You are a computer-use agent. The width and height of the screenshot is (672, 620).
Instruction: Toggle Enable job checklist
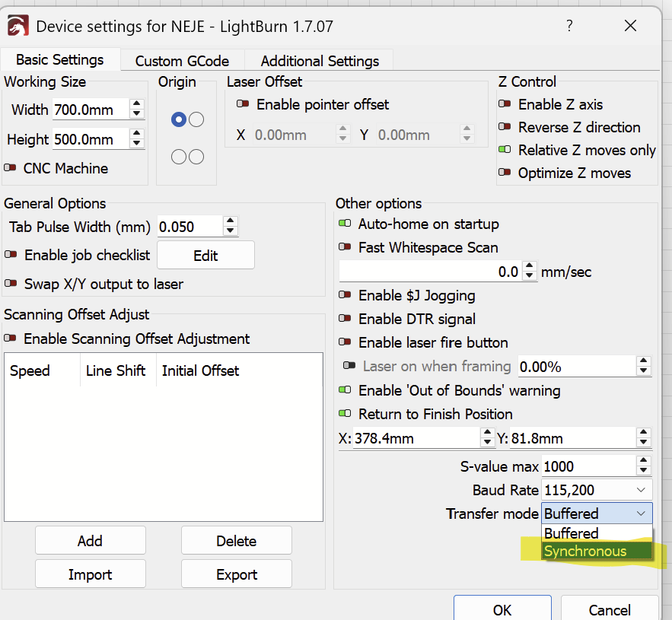pyautogui.click(x=11, y=255)
